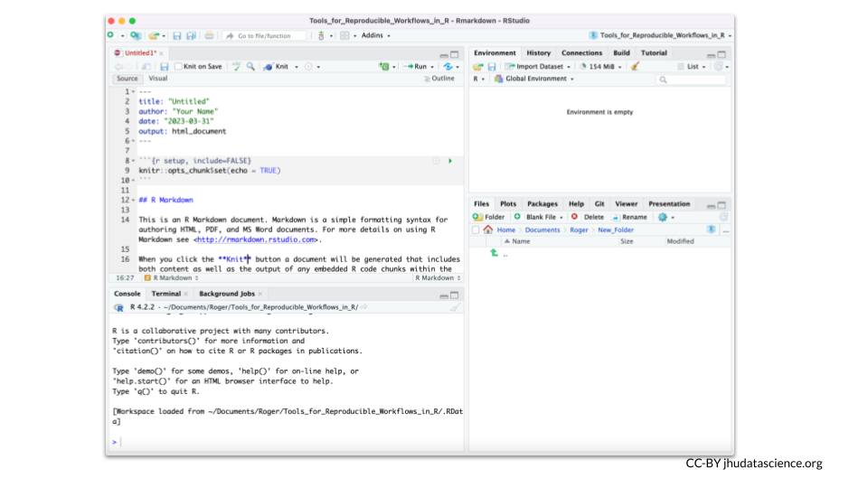
Task: Open the Blank File dropdown in Files
Action: coord(539,217)
